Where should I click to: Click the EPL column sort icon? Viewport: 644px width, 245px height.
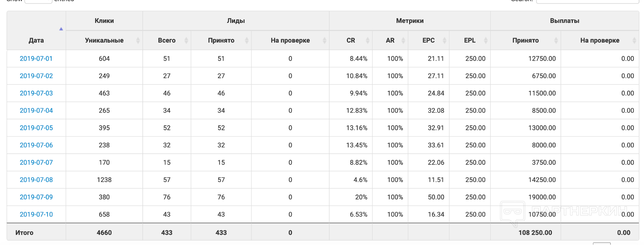tap(485, 41)
